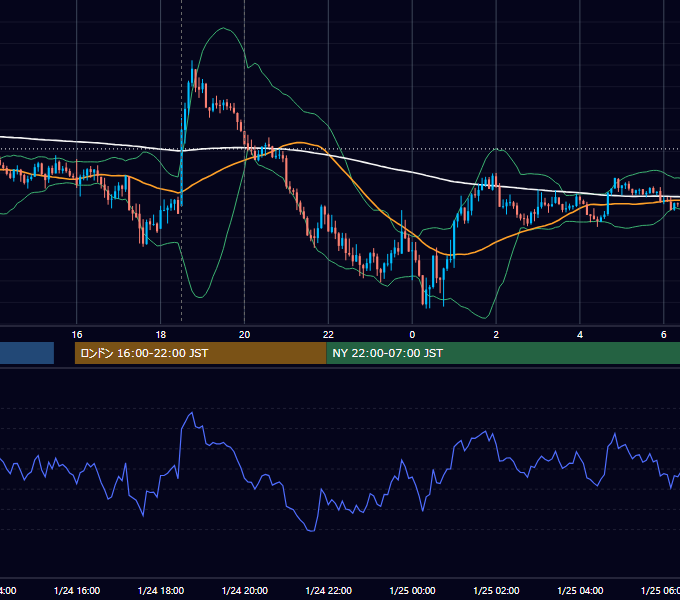Select the ロンドン 16:00-22:00 JST session bar

click(x=200, y=353)
